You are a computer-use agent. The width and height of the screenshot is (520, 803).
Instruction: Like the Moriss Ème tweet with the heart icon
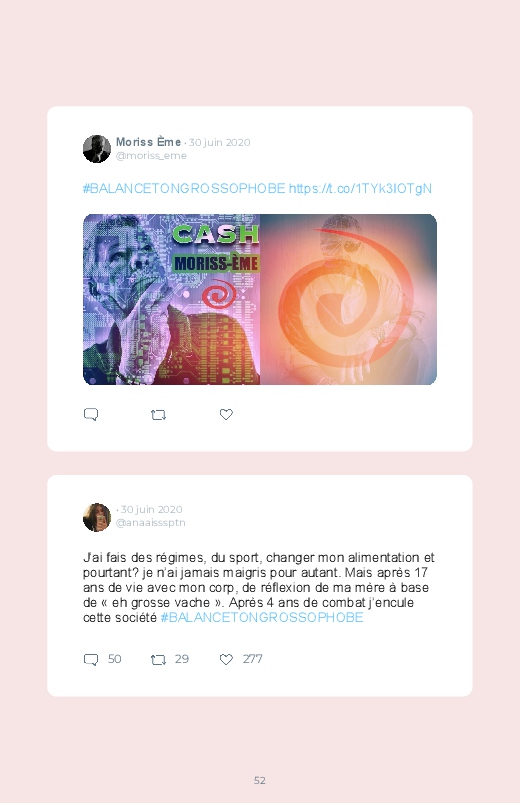226,414
